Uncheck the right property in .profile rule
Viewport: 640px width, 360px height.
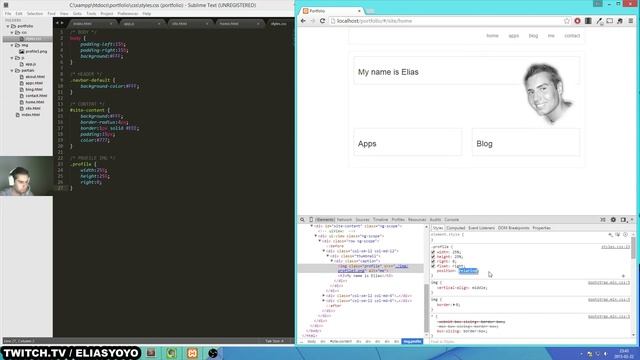[433, 261]
